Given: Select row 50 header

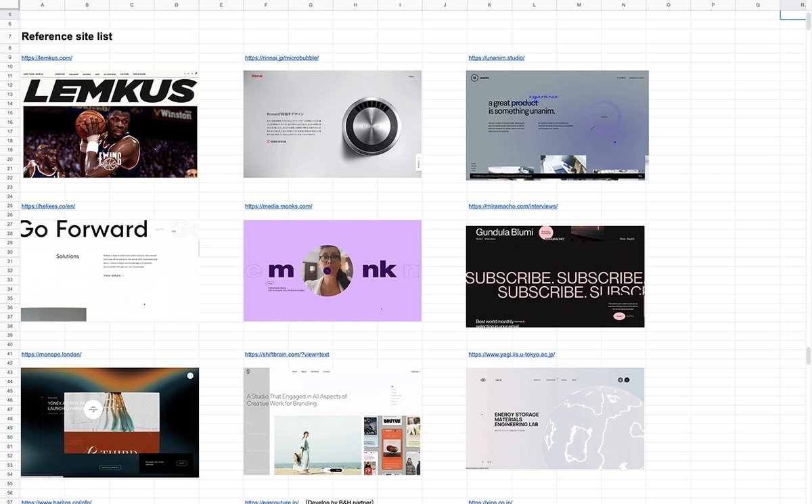Looking at the screenshot, I should click(x=10, y=438).
